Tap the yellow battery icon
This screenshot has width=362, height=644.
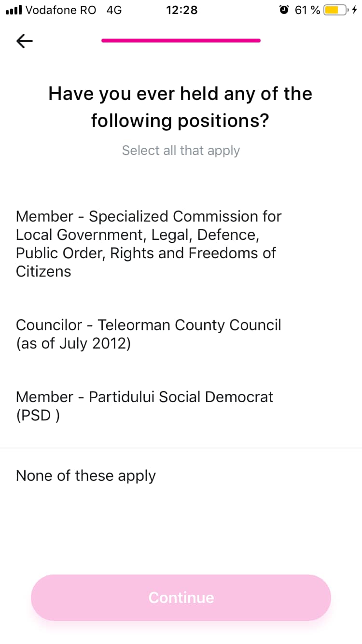pos(335,10)
